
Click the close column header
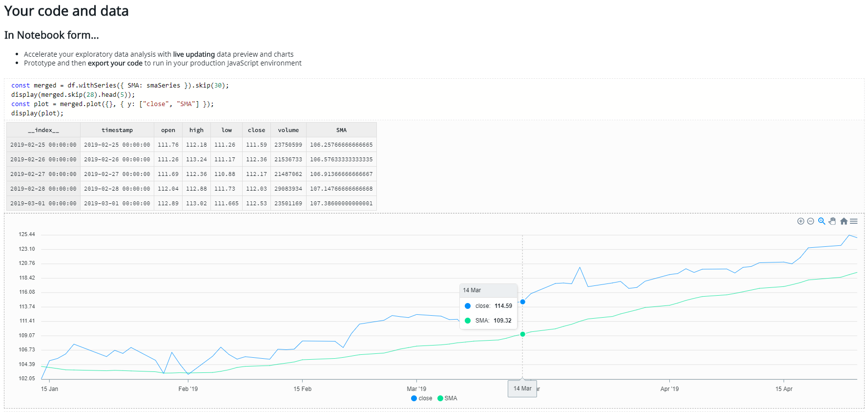coord(256,130)
